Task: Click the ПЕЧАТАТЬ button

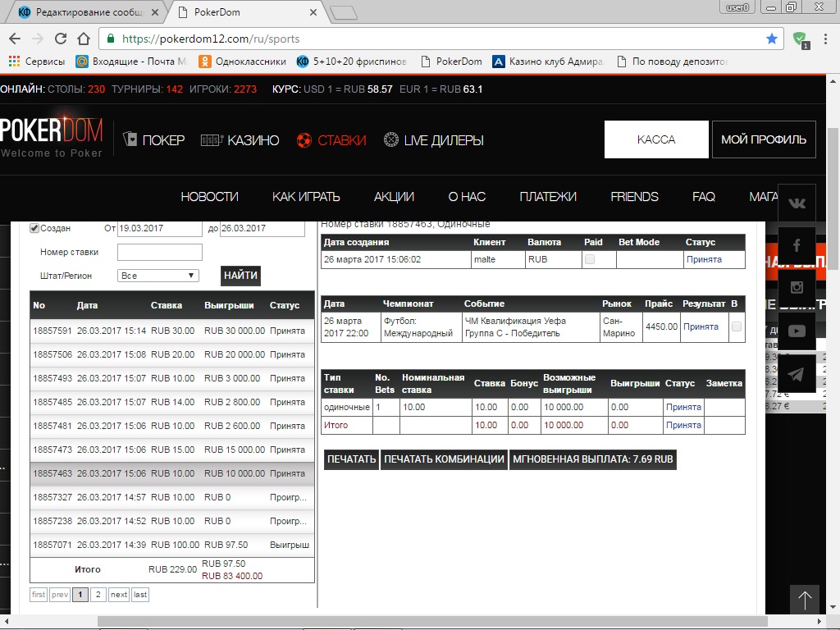Action: click(x=351, y=459)
